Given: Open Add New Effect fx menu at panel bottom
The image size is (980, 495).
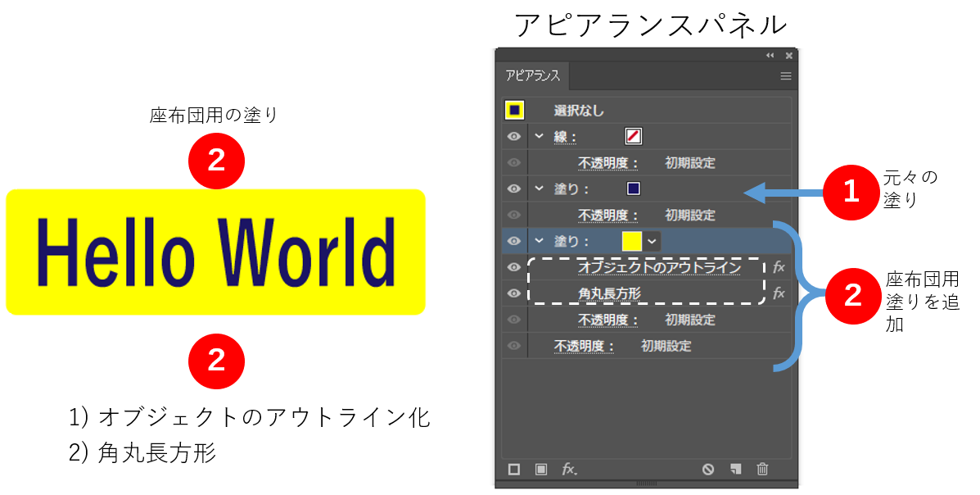Looking at the screenshot, I should (569, 470).
